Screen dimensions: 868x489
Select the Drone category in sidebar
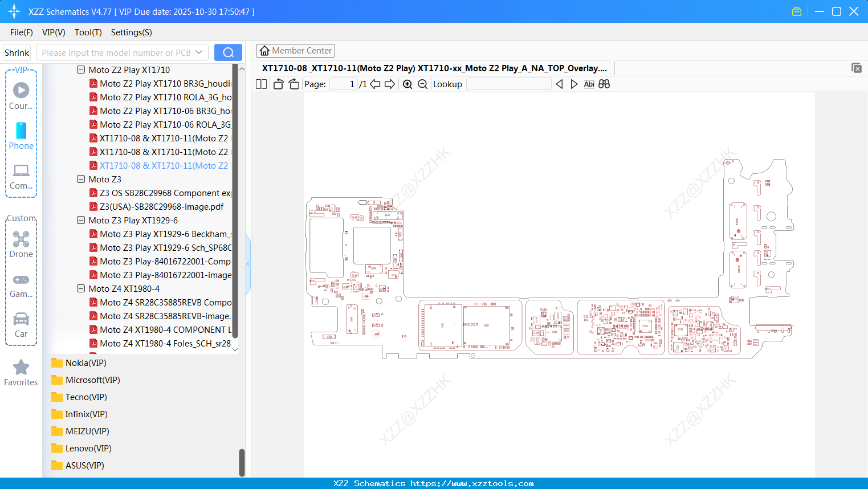(21, 245)
